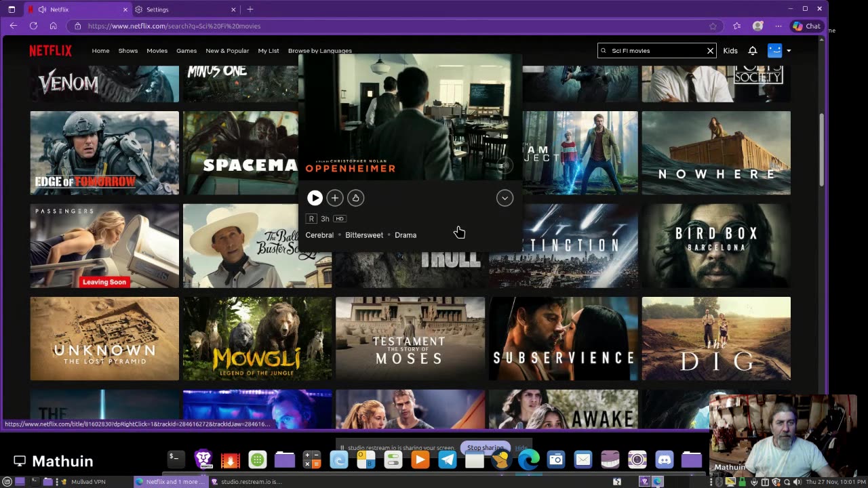Open New & Popular section

click(227, 51)
